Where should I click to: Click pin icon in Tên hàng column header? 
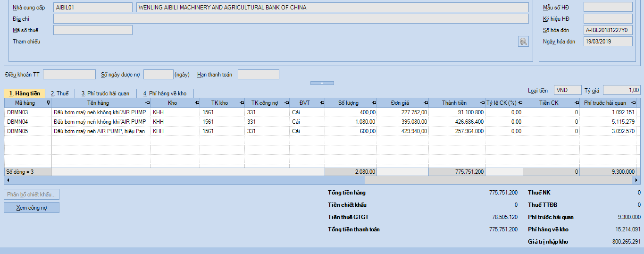pyautogui.click(x=147, y=102)
